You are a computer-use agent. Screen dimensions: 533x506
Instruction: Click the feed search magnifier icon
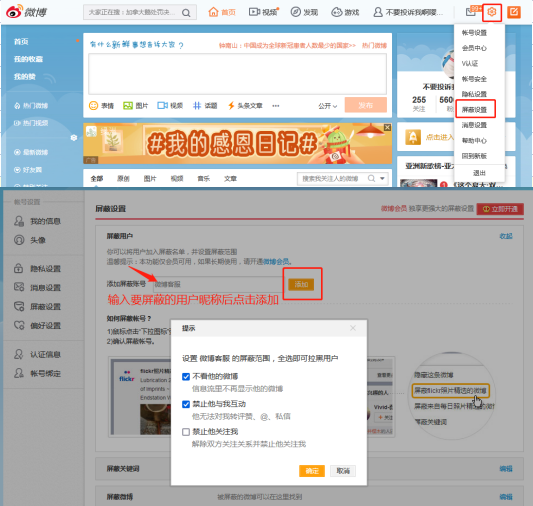(371, 178)
